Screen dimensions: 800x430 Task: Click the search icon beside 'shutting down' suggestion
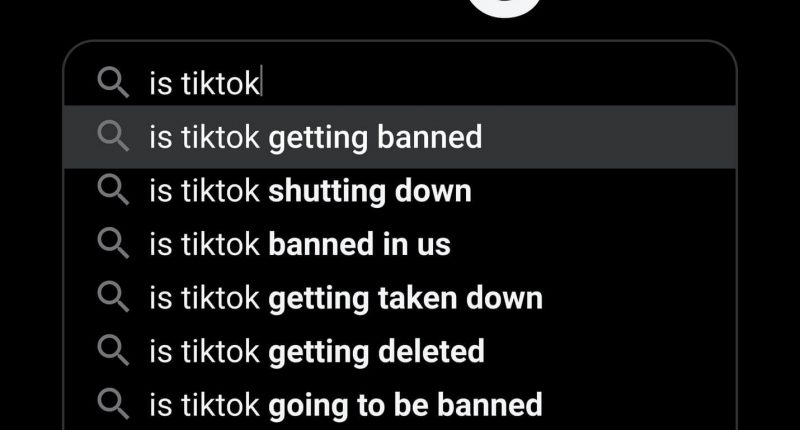coord(113,190)
